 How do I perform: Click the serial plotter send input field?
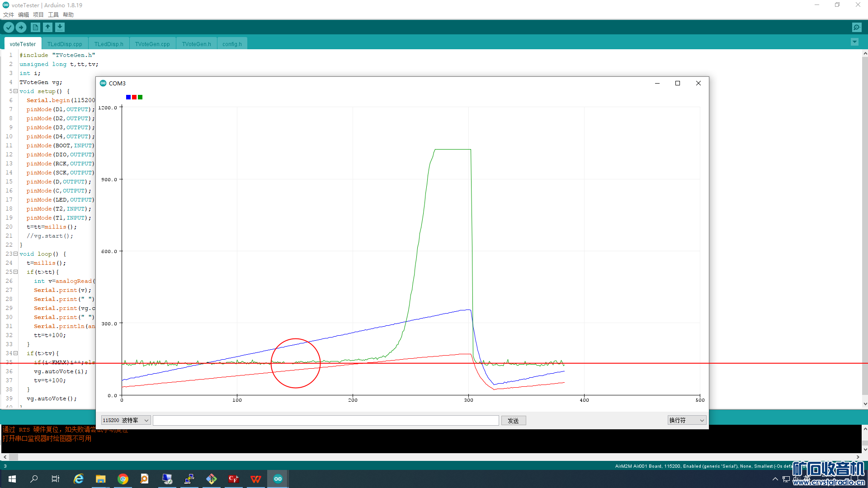click(325, 421)
